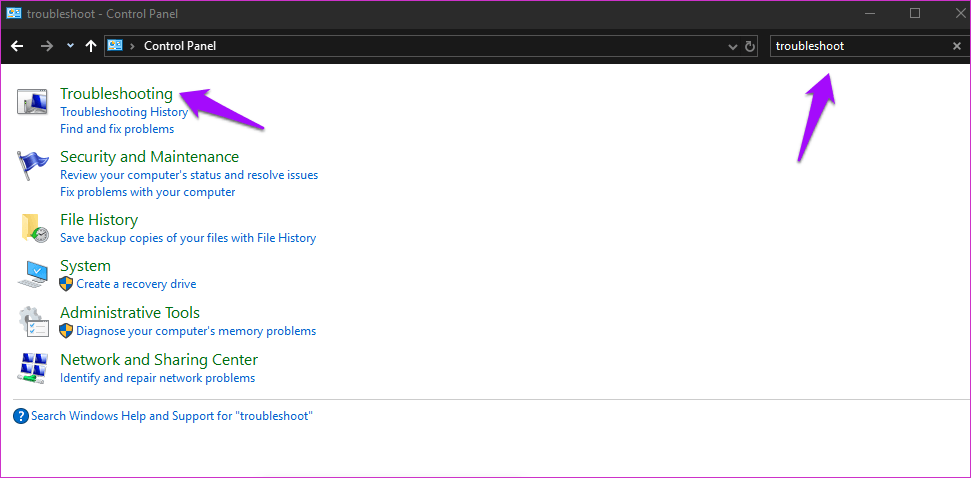Open Diagnose your computer's memory problems
Image resolution: width=971 pixels, height=478 pixels.
[196, 331]
